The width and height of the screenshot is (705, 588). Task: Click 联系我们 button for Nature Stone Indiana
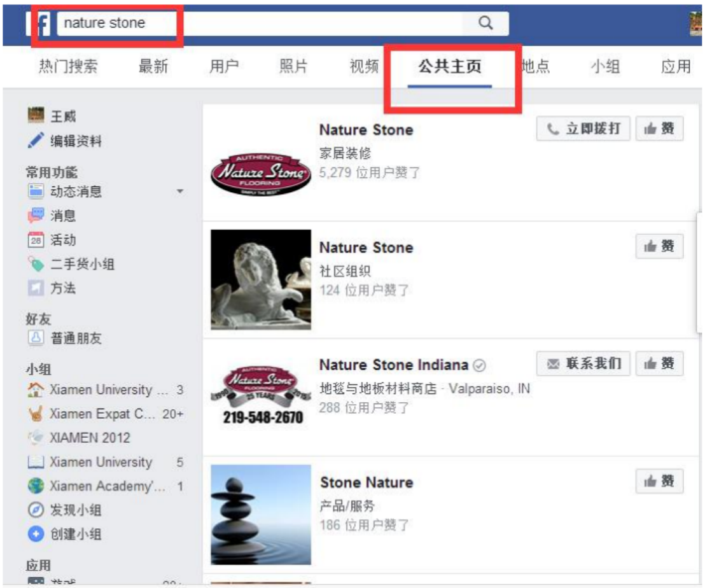click(x=583, y=363)
